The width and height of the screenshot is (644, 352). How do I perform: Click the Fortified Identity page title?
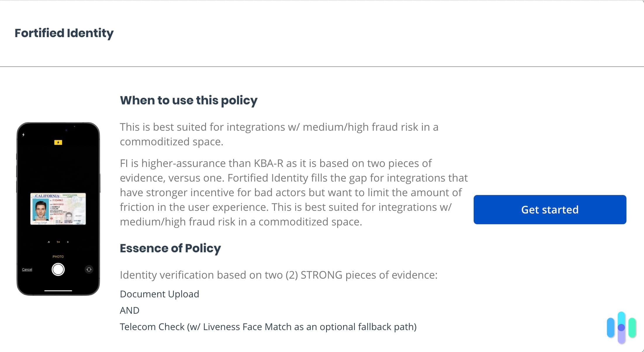pyautogui.click(x=64, y=33)
